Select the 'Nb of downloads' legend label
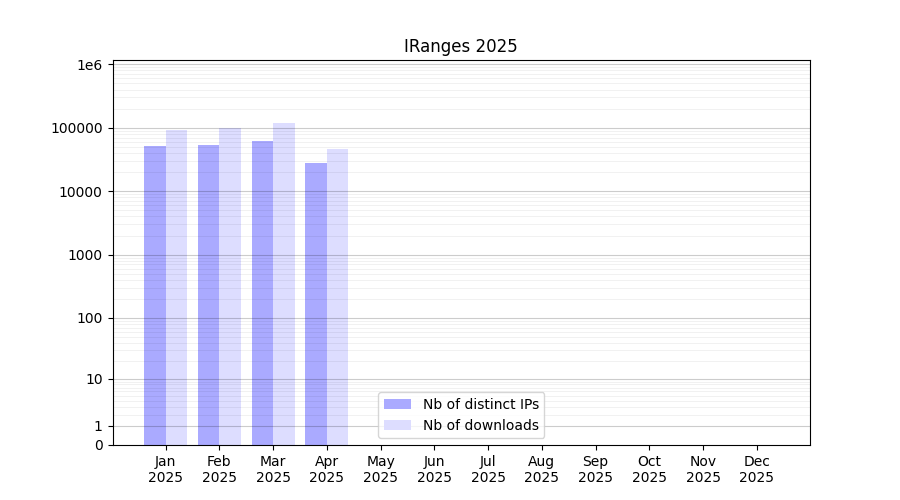900x500 pixels. (481, 425)
